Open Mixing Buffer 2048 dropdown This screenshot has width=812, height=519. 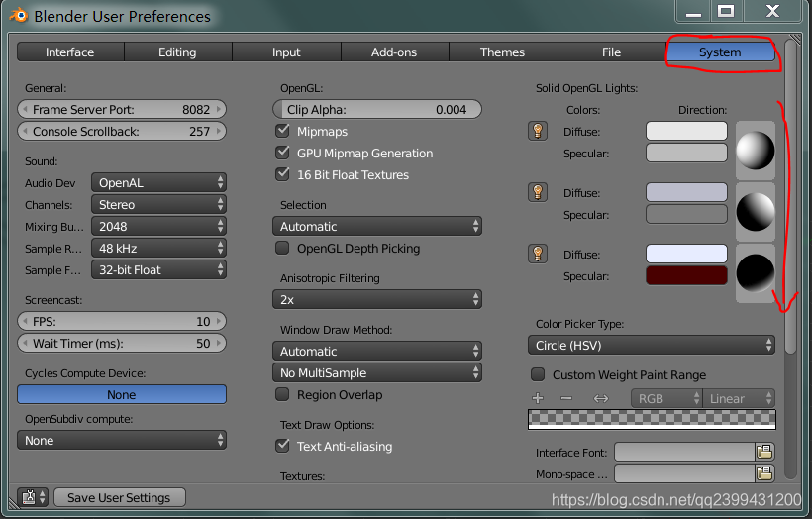(158, 226)
